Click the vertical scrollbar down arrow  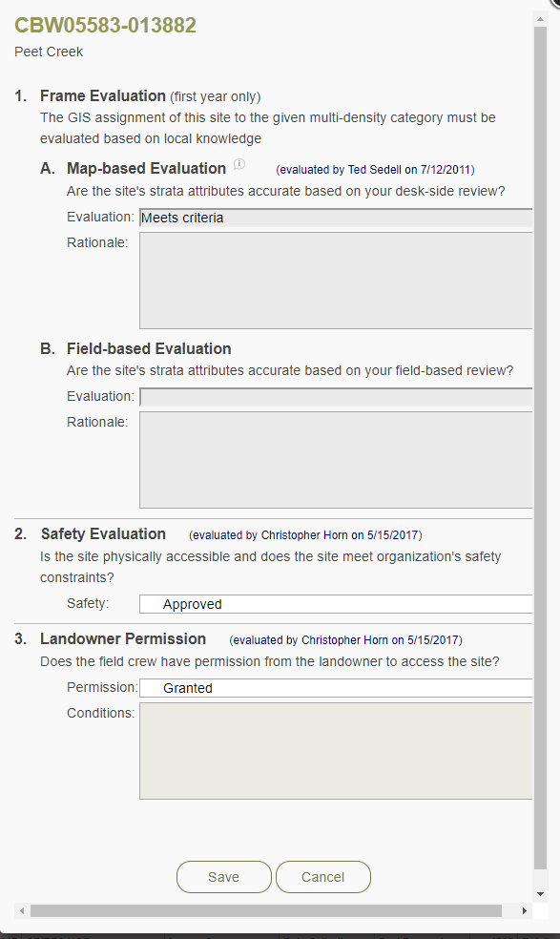point(540,894)
